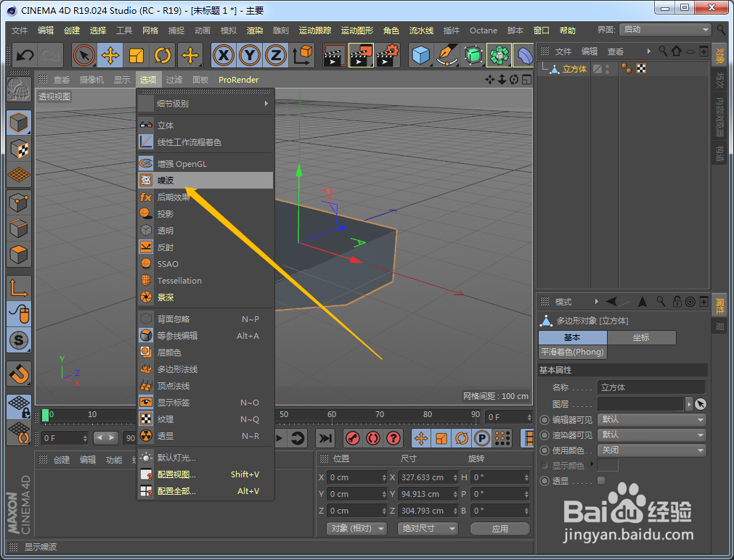This screenshot has width=734, height=560.
Task: Open the Octane menu
Action: tap(484, 30)
